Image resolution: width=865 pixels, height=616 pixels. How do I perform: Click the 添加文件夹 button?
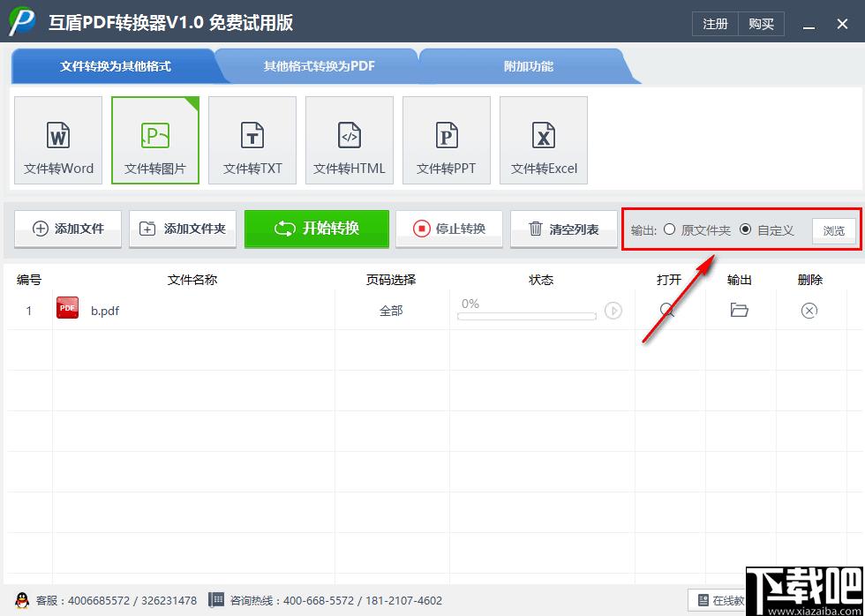tap(183, 229)
